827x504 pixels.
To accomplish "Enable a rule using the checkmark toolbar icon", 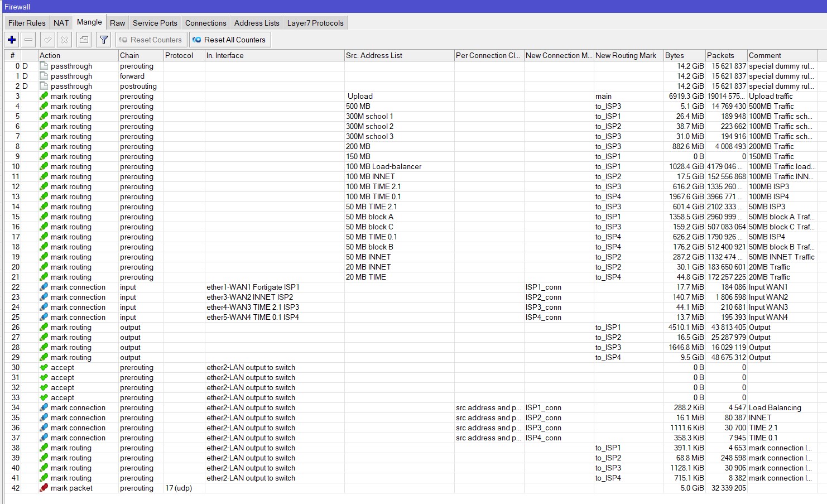I will 47,39.
